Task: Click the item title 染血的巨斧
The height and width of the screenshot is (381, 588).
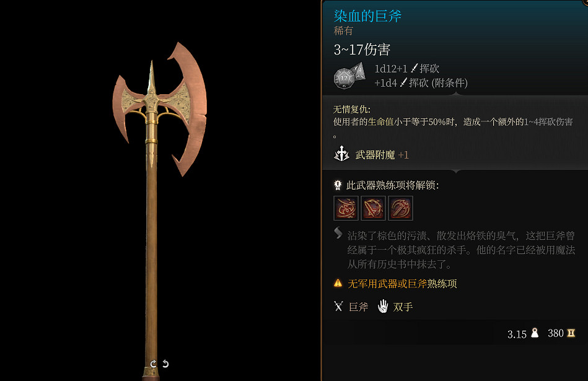Action: [x=367, y=15]
